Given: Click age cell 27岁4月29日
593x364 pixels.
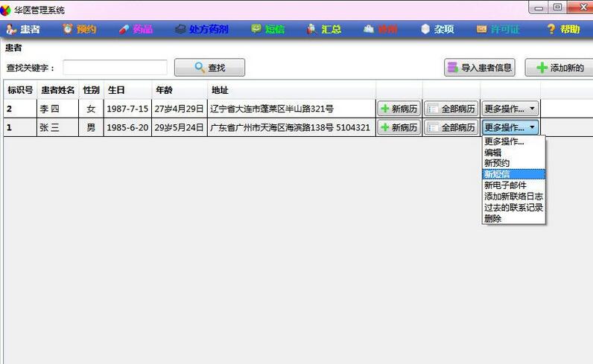Looking at the screenshot, I should (180, 109).
